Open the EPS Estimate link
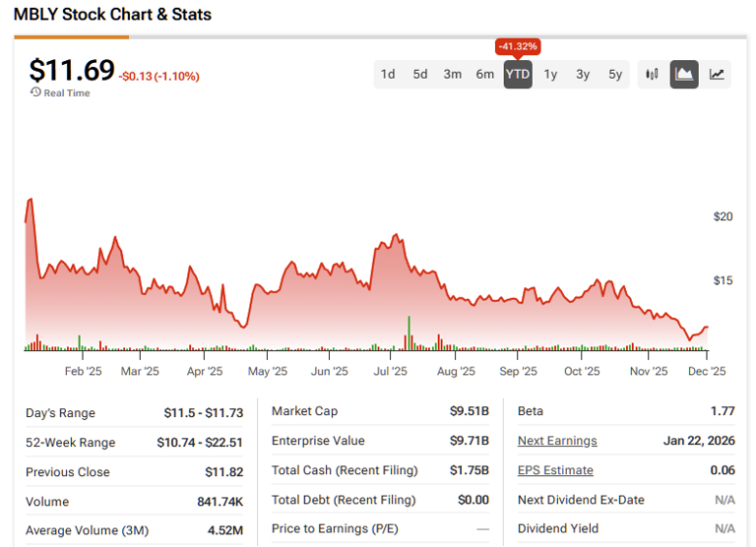Image resolution: width=756 pixels, height=547 pixels. pyautogui.click(x=555, y=470)
